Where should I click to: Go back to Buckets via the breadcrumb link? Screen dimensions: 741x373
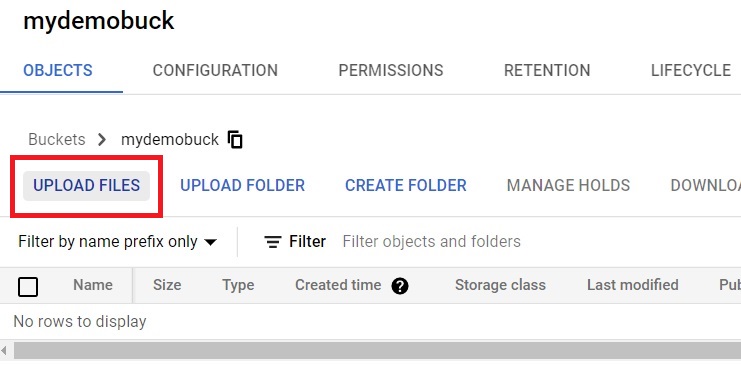[x=57, y=139]
